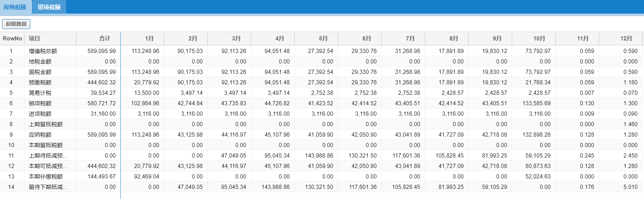This screenshot has height=199, width=644.
Task: Click the 简易计税 row label
Action: pyautogui.click(x=40, y=93)
